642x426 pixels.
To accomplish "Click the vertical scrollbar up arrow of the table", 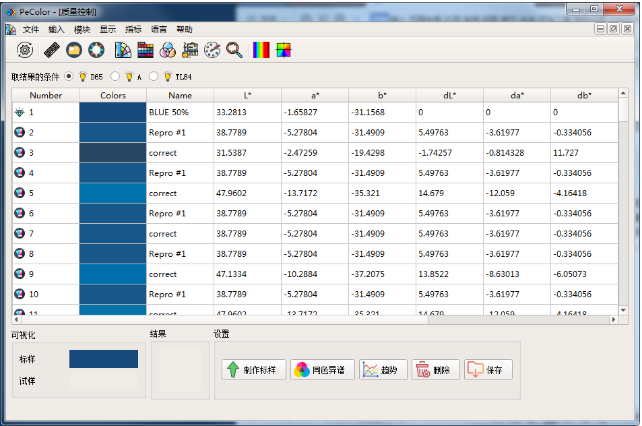I will [623, 93].
